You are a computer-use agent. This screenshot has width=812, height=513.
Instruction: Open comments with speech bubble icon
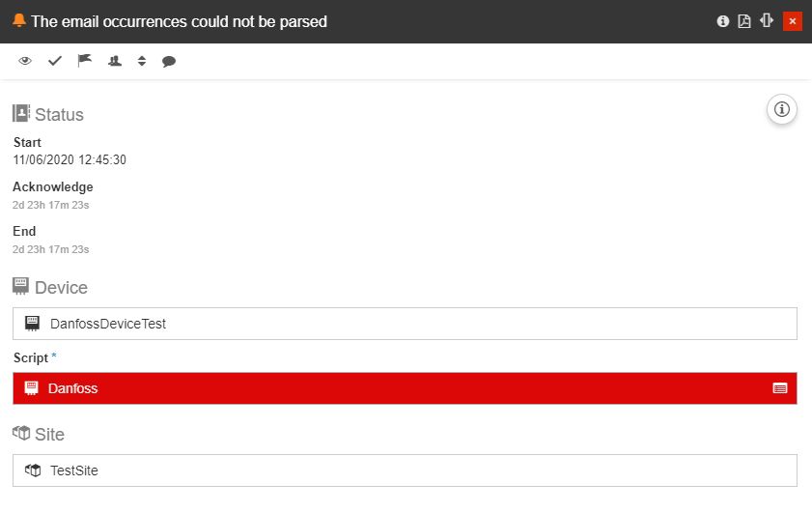point(169,61)
